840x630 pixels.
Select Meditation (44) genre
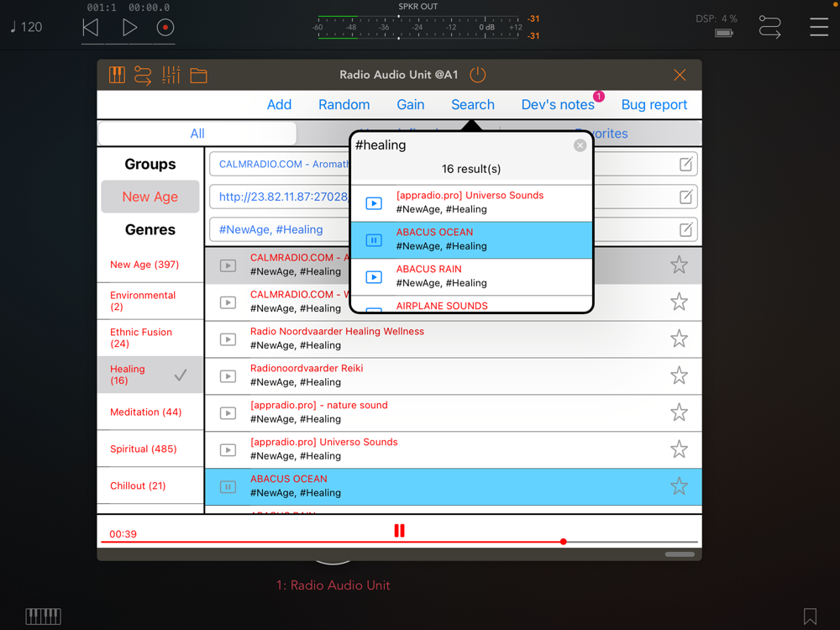pos(150,412)
